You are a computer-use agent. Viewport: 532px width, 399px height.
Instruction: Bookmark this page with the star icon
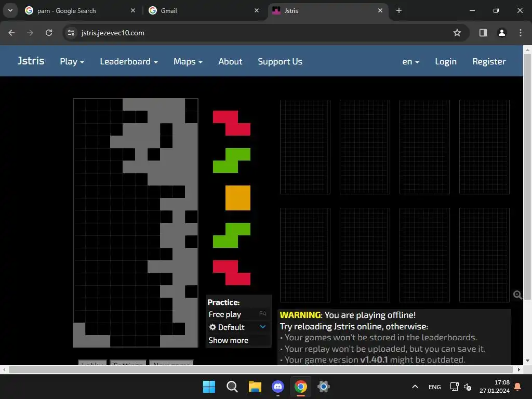[457, 33]
